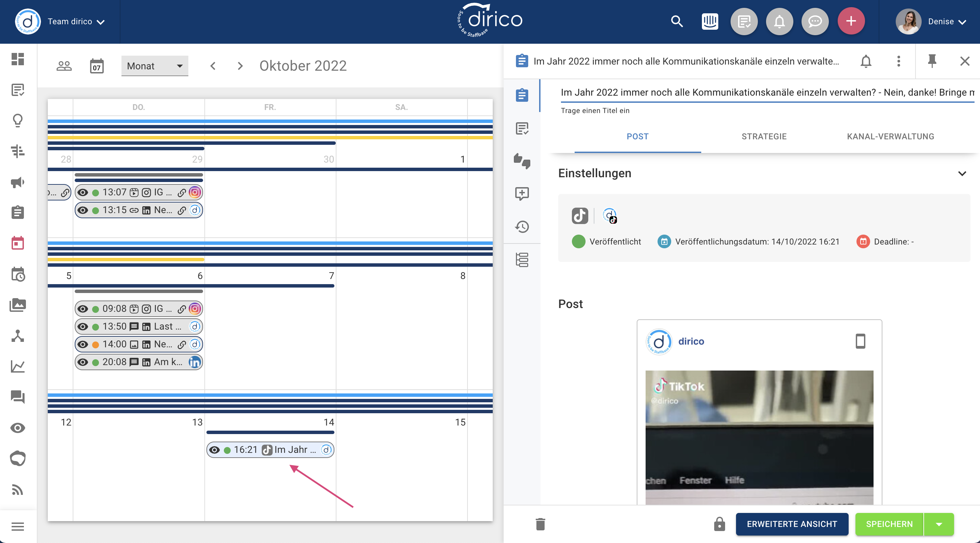Open the chat bubble icon in header
The height and width of the screenshot is (543, 980).
coord(815,21)
